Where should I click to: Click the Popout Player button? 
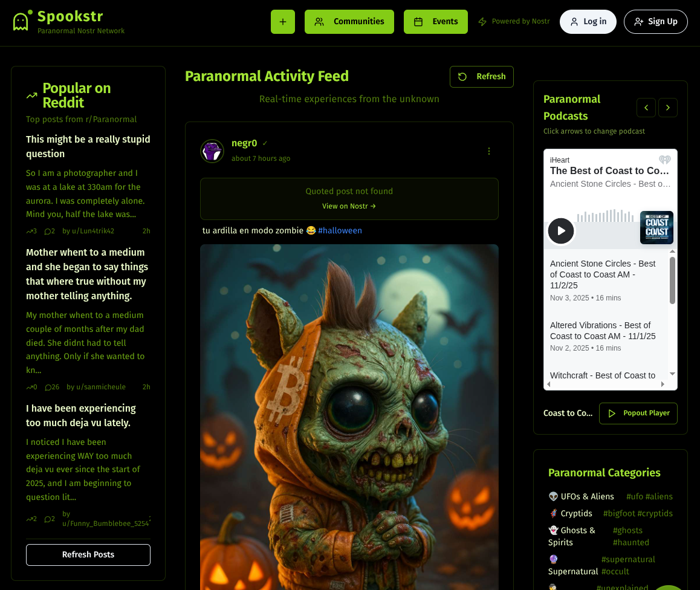pyautogui.click(x=638, y=413)
